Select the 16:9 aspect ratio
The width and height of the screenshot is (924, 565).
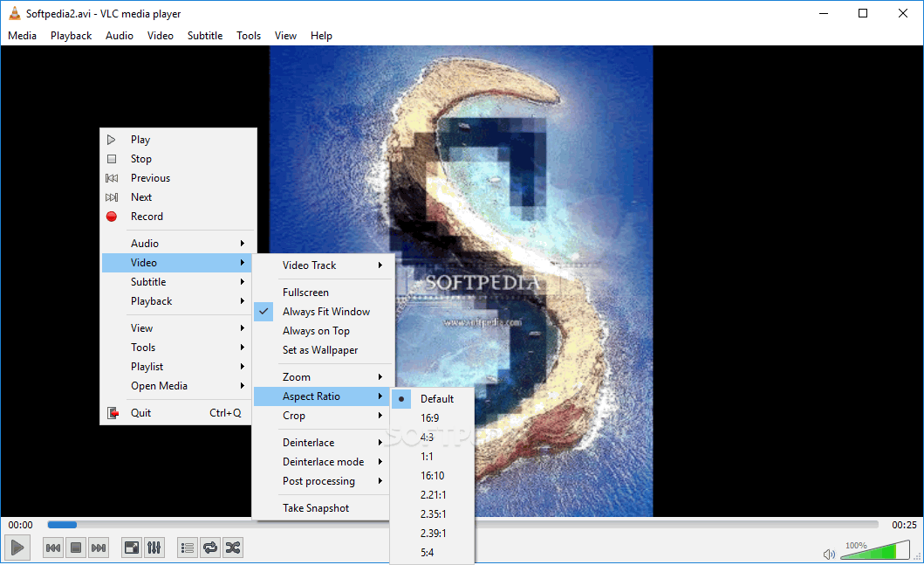428,417
